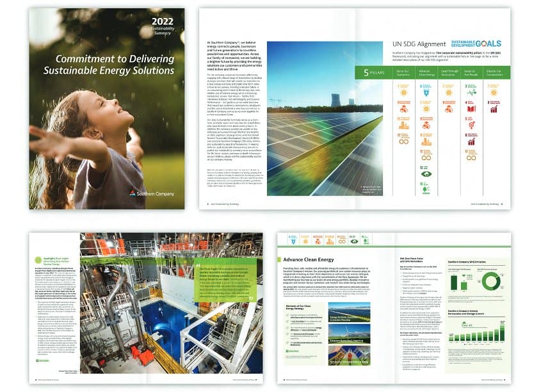Click the industry cubes icon under Lead Through Innovation

pos(449,108)
